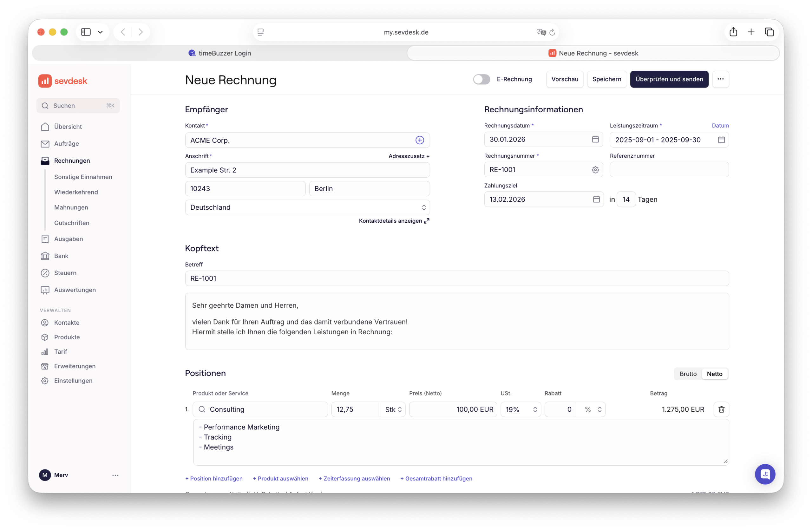Delete the Consulting position with trash icon
Image resolution: width=812 pixels, height=530 pixels.
721,409
